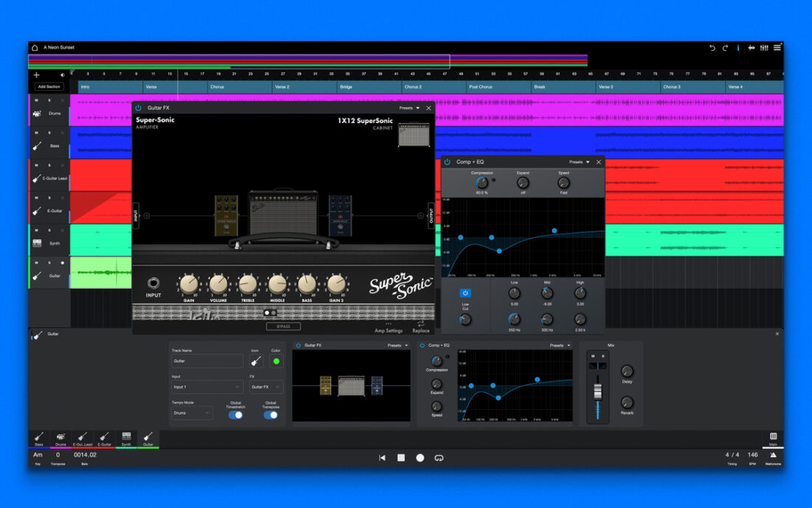This screenshot has height=508, width=812.
Task: Click the BYPASS button on amp
Action: pyautogui.click(x=283, y=326)
